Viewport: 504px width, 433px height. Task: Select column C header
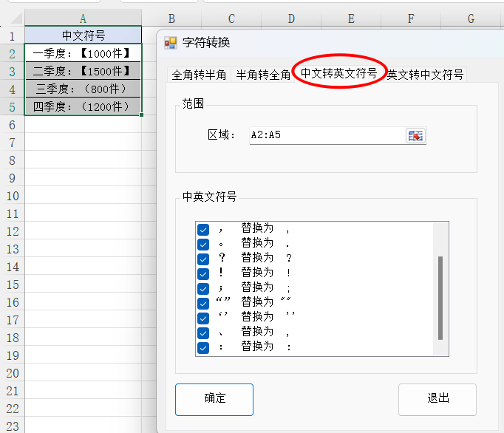pos(231,18)
